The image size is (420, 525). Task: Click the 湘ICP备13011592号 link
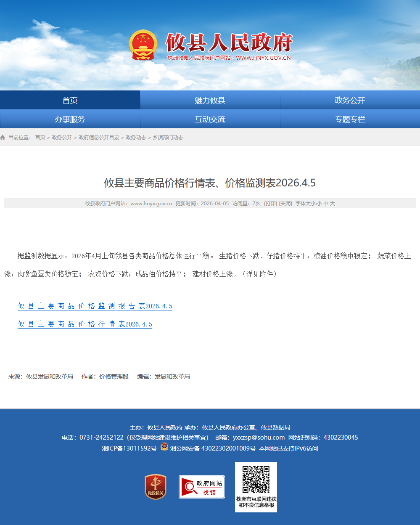coord(129,448)
